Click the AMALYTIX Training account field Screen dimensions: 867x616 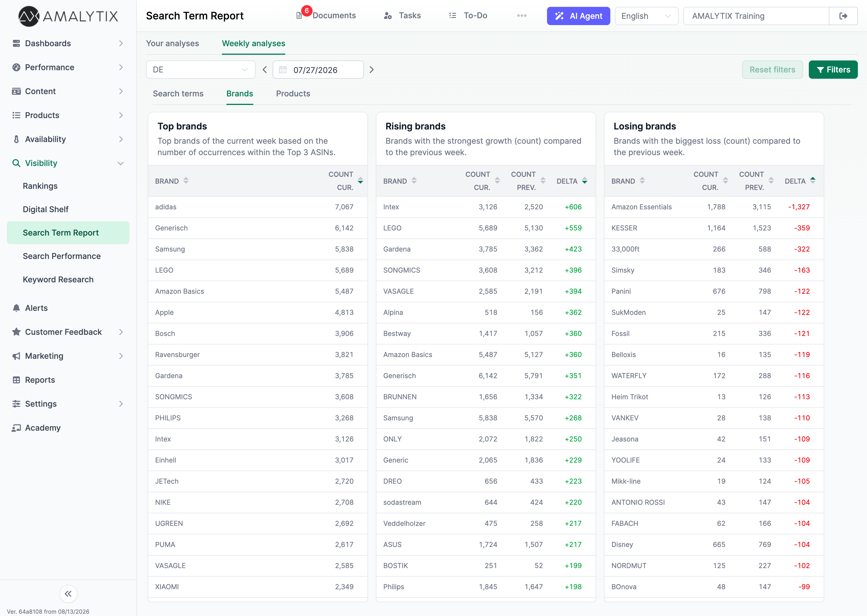756,16
